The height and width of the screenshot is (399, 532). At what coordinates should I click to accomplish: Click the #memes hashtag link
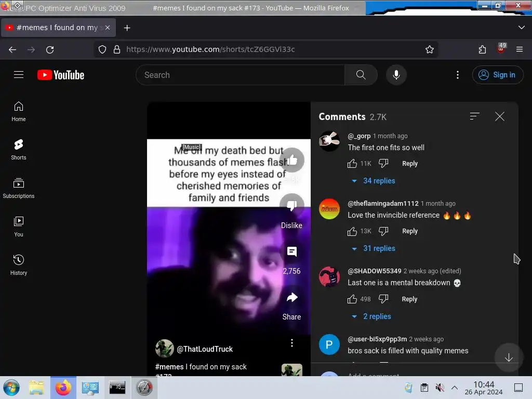pyautogui.click(x=169, y=367)
